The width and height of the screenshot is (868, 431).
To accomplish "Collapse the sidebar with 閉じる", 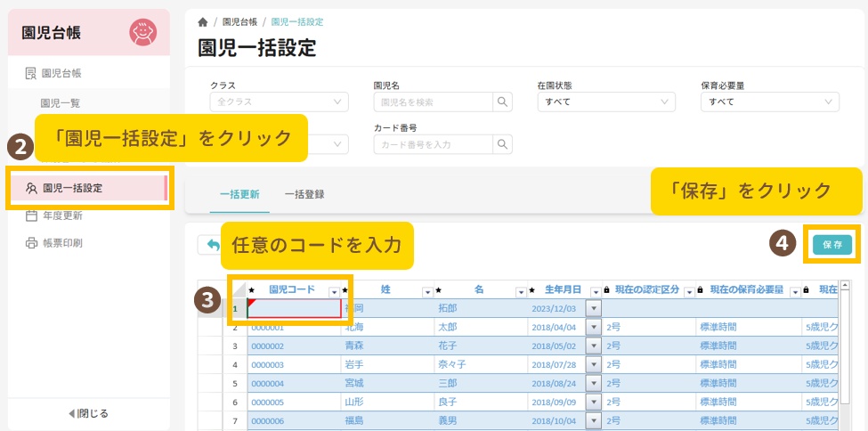I will click(x=88, y=413).
